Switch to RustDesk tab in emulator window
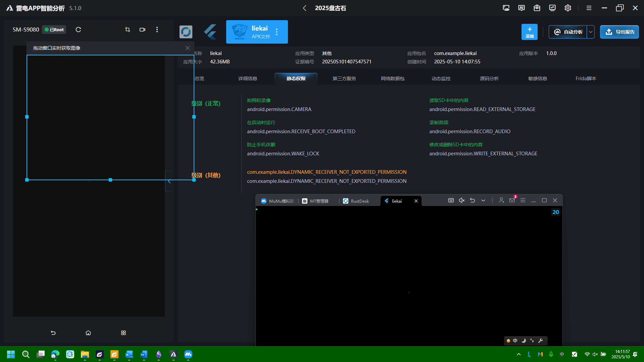 click(x=356, y=201)
